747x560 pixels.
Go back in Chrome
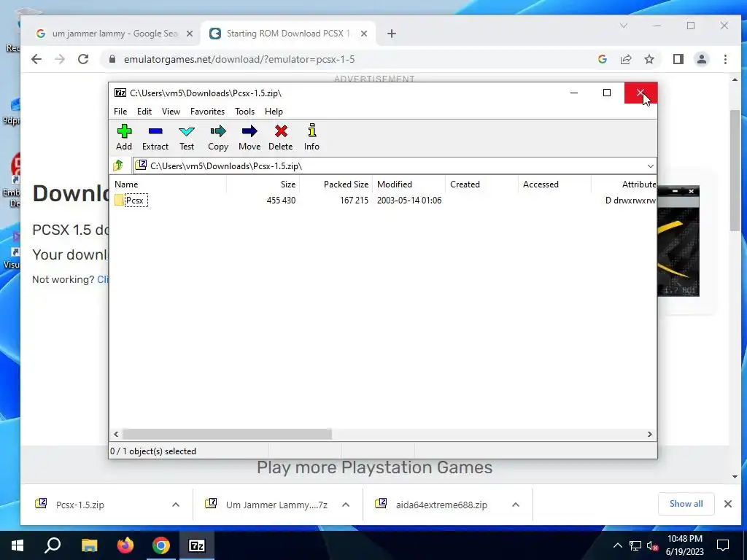[x=36, y=59]
